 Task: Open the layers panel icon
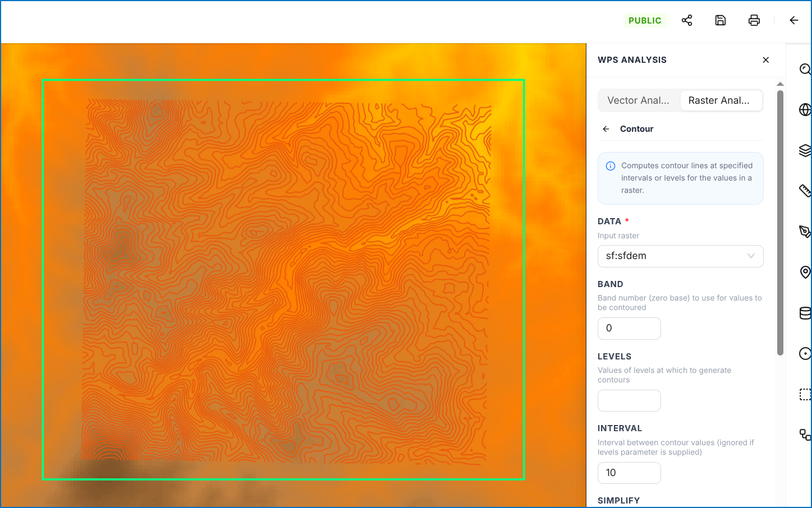tap(805, 150)
